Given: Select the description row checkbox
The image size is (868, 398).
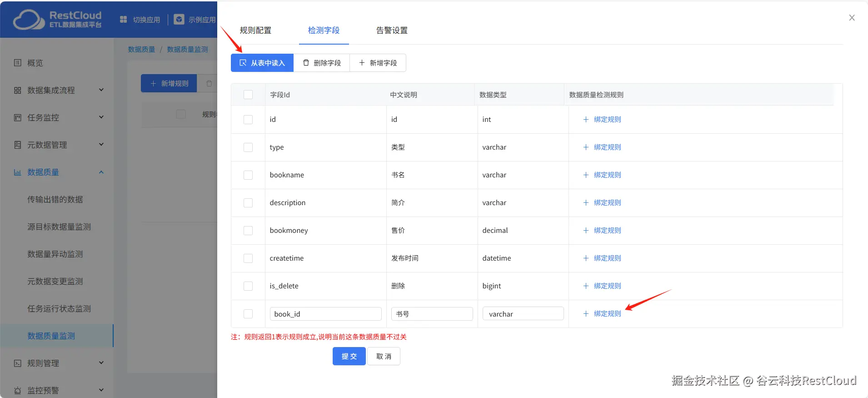Looking at the screenshot, I should coord(248,203).
